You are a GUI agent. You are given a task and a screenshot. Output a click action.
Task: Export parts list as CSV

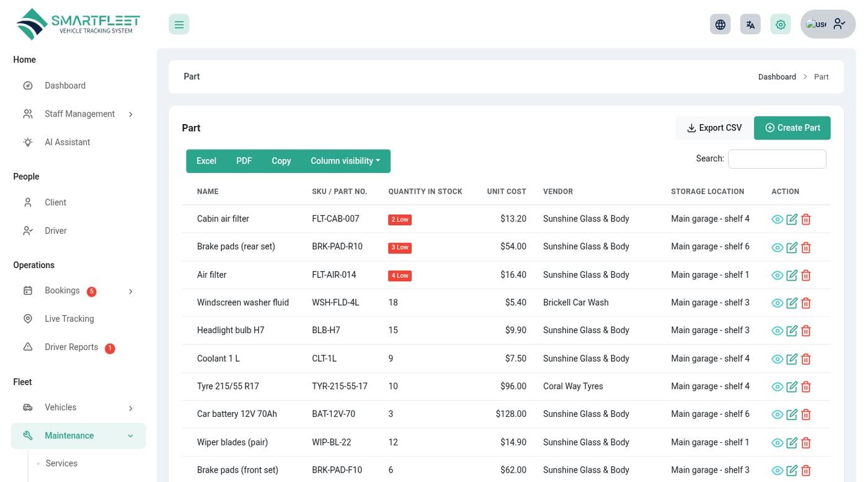(714, 128)
